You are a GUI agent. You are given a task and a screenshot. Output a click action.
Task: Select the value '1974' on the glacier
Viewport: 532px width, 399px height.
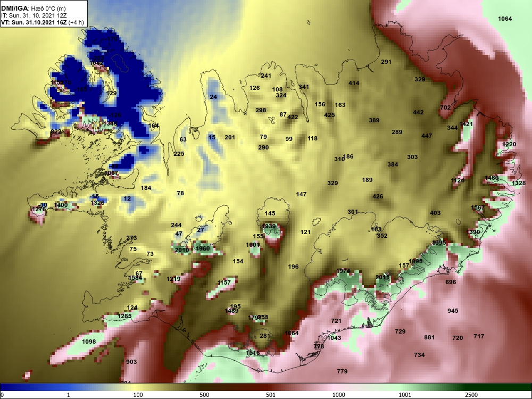(343, 271)
